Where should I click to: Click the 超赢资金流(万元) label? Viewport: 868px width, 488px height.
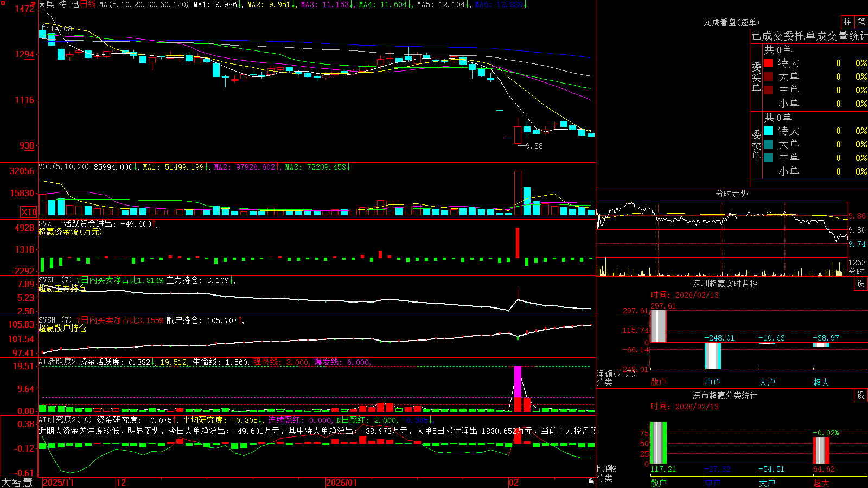pyautogui.click(x=70, y=232)
